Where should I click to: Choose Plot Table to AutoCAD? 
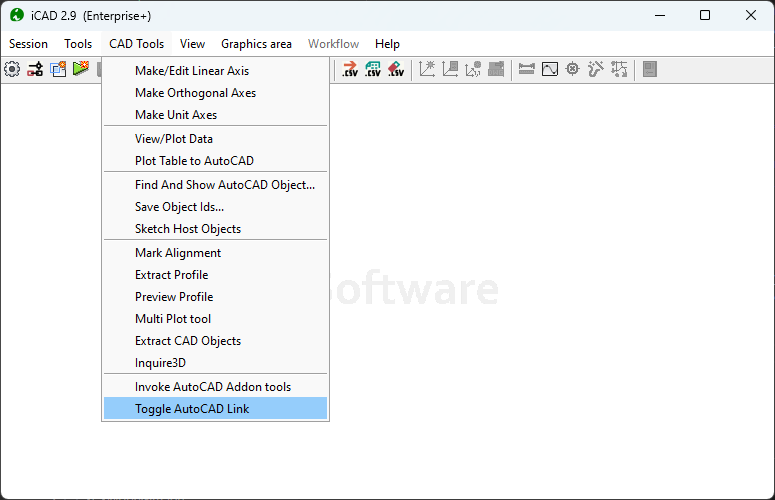click(x=194, y=161)
